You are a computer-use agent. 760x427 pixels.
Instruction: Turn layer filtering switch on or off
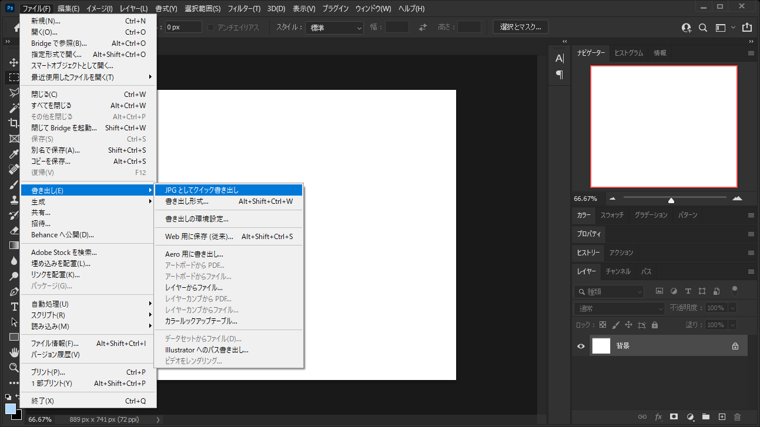(x=735, y=290)
